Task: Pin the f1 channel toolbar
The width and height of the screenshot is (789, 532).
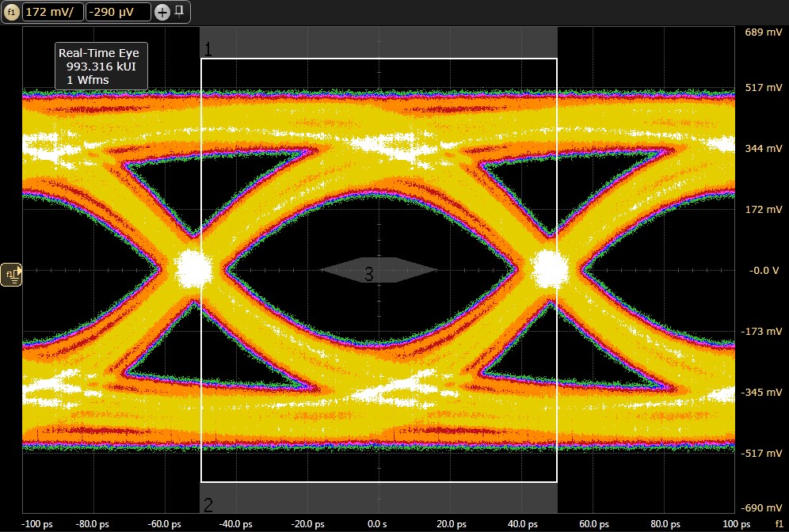Action: [180, 11]
